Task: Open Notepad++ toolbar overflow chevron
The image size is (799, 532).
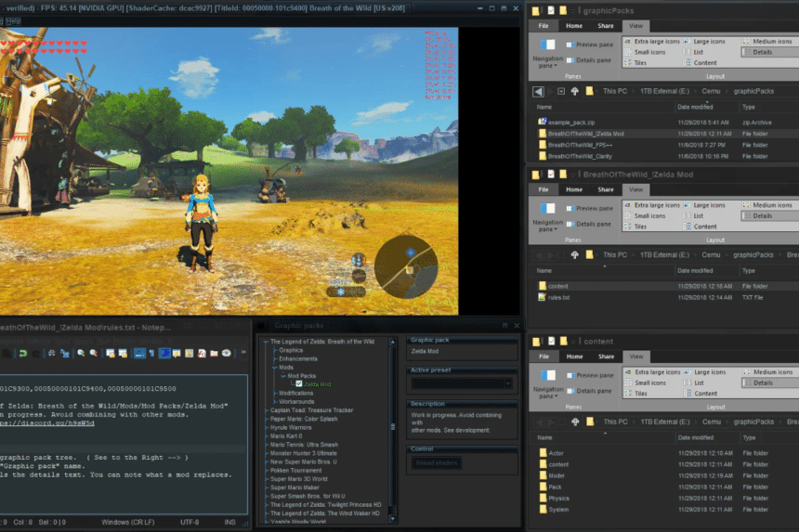Action: (243, 352)
